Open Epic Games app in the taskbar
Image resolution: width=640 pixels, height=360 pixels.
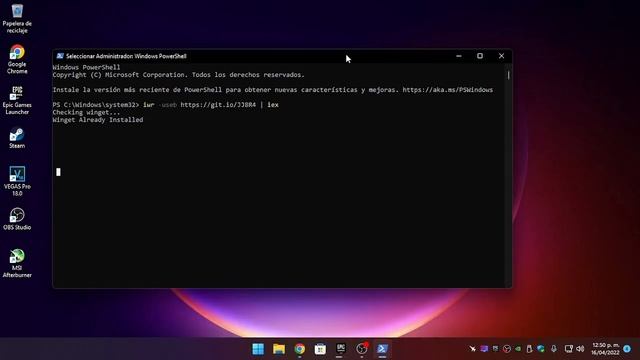click(x=341, y=349)
